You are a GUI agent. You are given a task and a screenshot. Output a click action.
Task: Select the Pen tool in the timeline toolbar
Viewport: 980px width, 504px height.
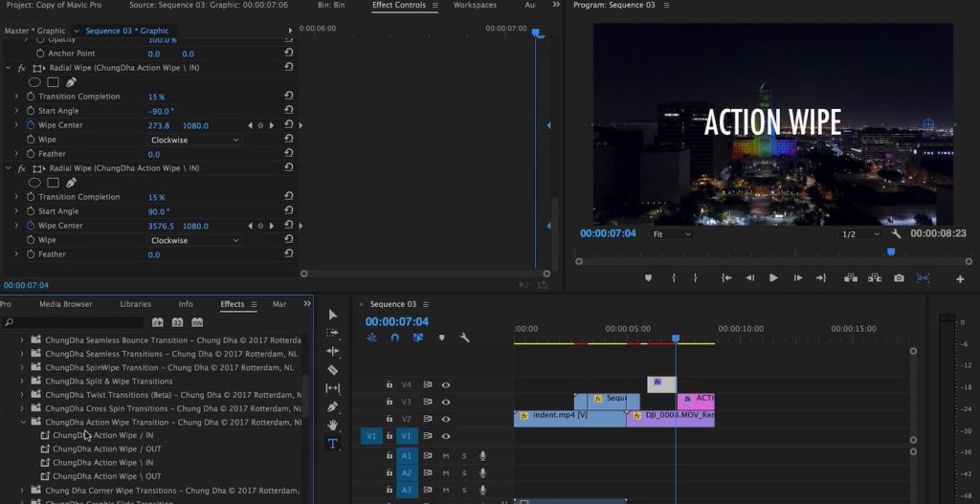coord(332,406)
